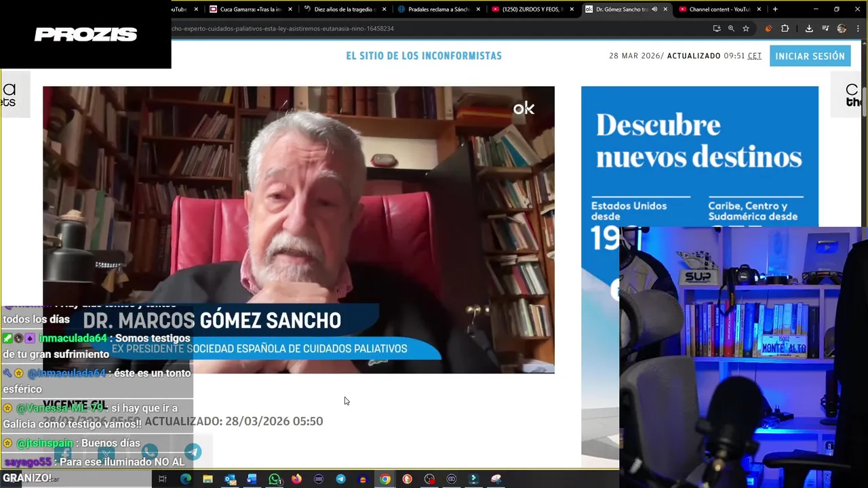The height and width of the screenshot is (488, 868).
Task: Switch to Cuca Gamarra tab
Action: pyautogui.click(x=250, y=9)
